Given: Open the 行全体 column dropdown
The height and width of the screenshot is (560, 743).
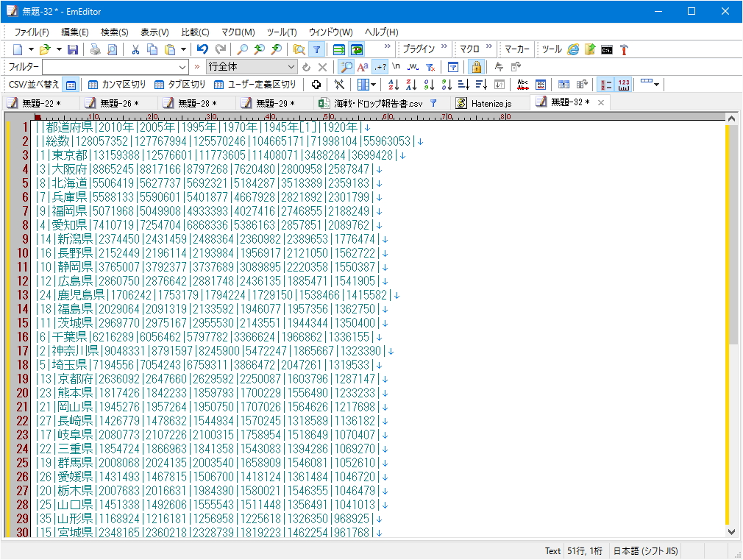Looking at the screenshot, I should tap(291, 68).
